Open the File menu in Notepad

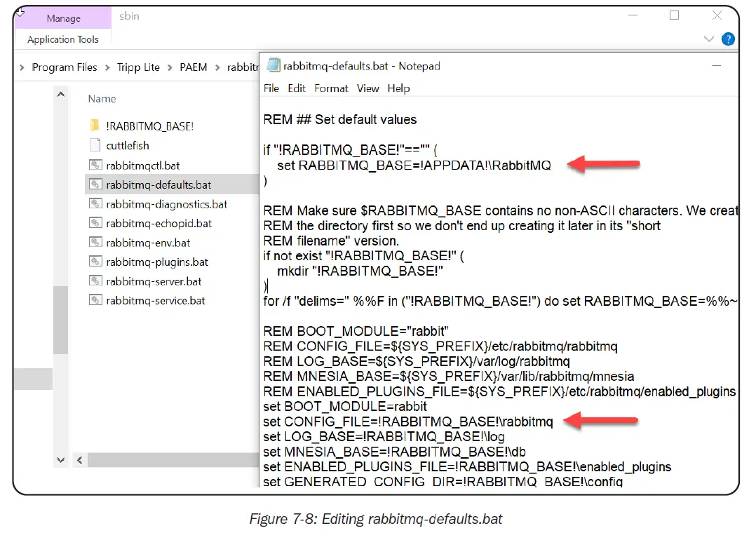[x=271, y=88]
